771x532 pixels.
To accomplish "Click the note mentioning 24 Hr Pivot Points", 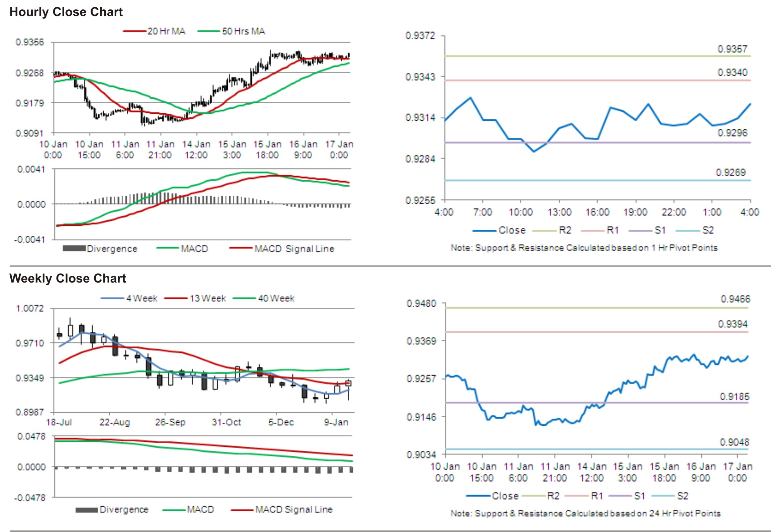I will [585, 513].
